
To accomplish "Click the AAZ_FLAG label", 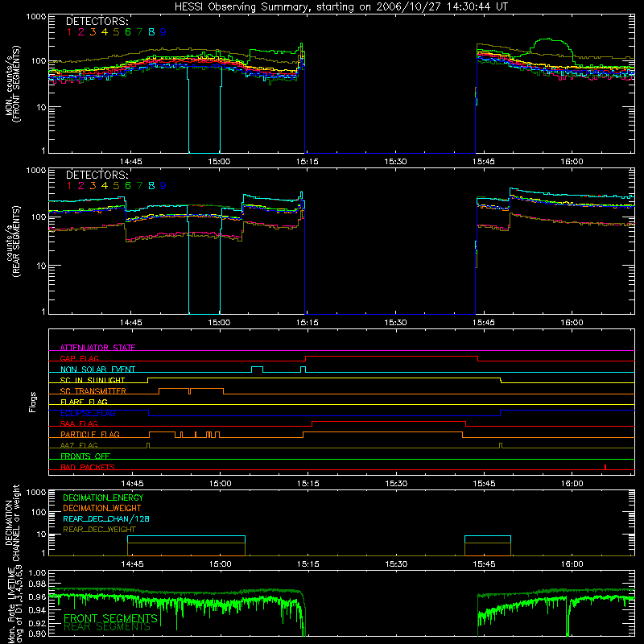I will (79, 445).
